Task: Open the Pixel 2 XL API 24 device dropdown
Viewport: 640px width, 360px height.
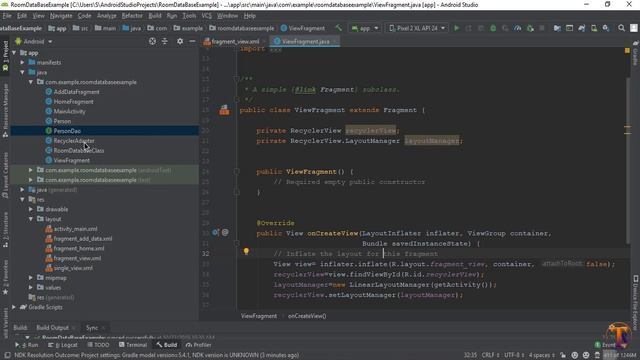Action: pos(416,28)
